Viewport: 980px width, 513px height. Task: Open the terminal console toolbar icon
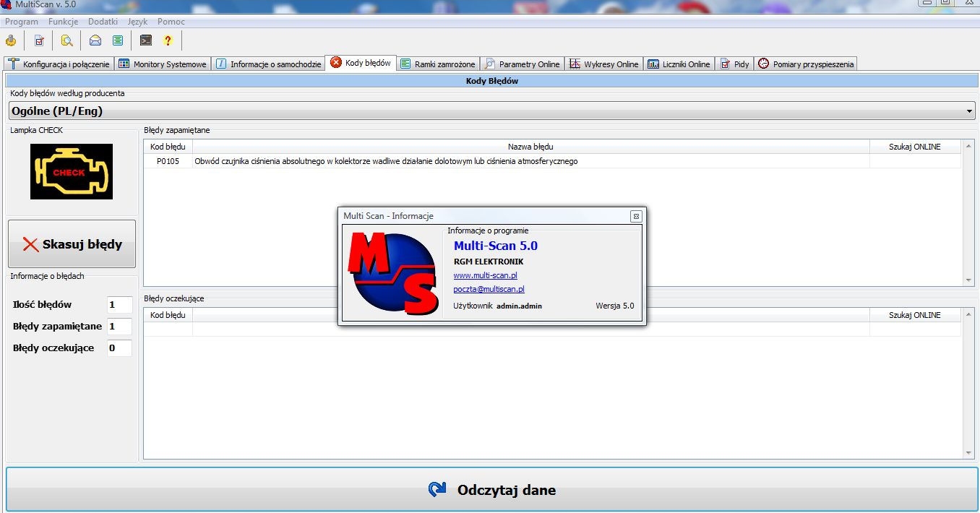pyautogui.click(x=146, y=40)
